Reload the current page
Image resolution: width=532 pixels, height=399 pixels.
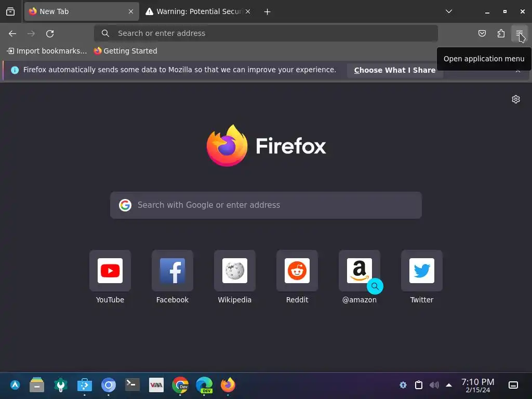(x=50, y=33)
